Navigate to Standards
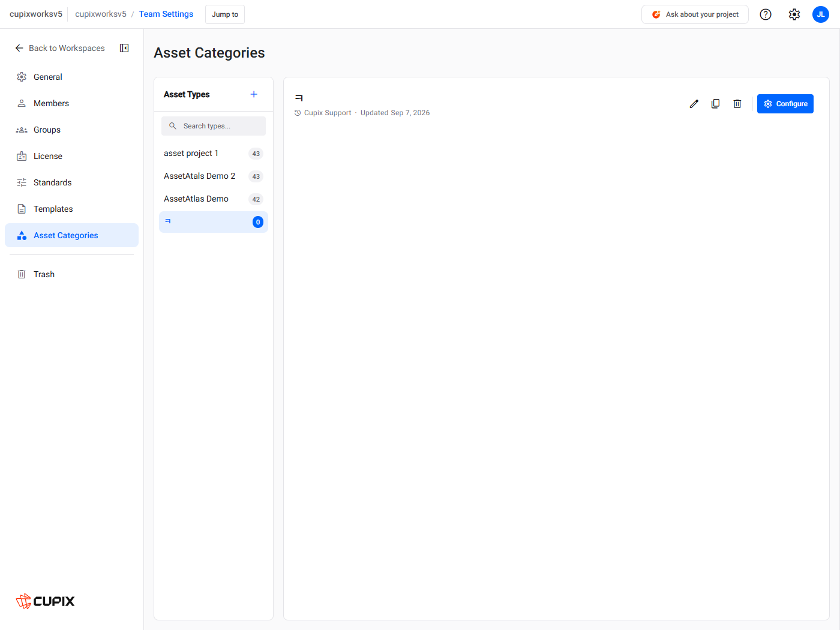This screenshot has width=840, height=630. click(71, 182)
